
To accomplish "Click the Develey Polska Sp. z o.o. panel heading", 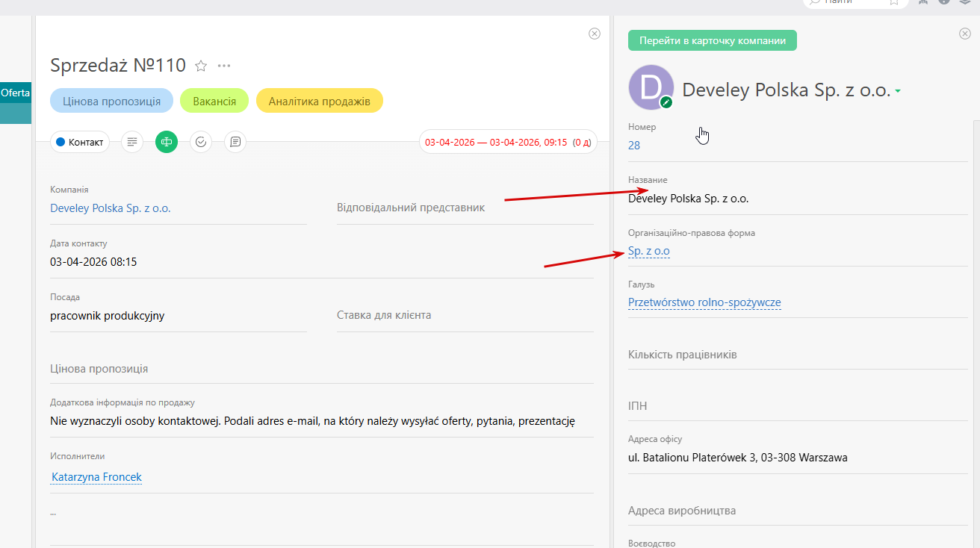I will point(787,90).
